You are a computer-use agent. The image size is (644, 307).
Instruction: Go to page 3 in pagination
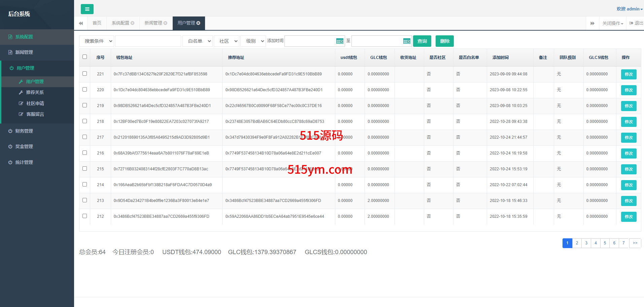(x=586, y=243)
